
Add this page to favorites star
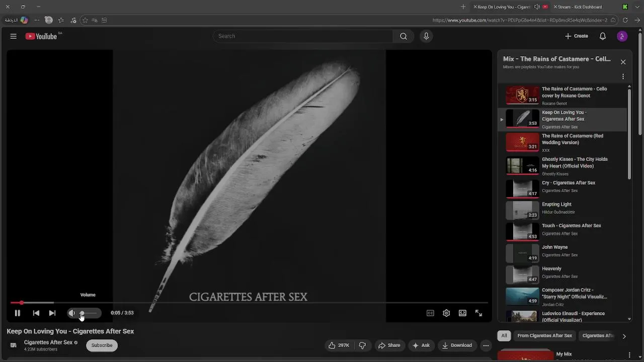(85, 20)
